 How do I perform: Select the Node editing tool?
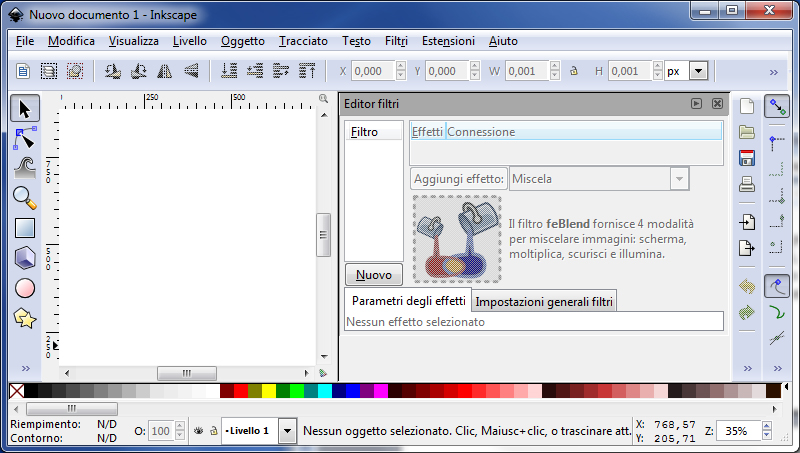point(25,137)
